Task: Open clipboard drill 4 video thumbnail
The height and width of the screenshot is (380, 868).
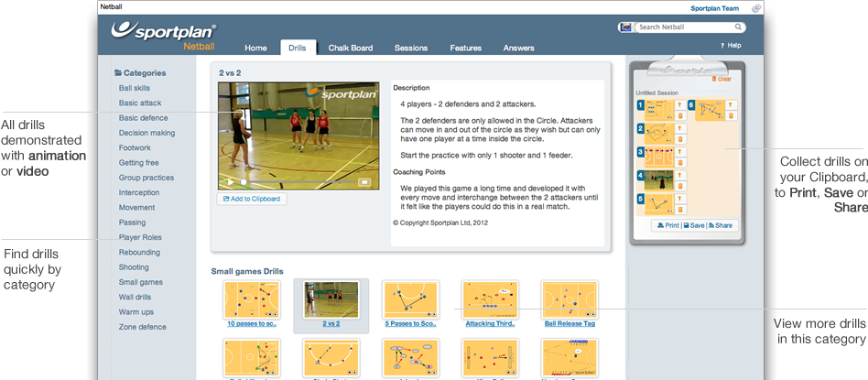Action: tap(658, 180)
